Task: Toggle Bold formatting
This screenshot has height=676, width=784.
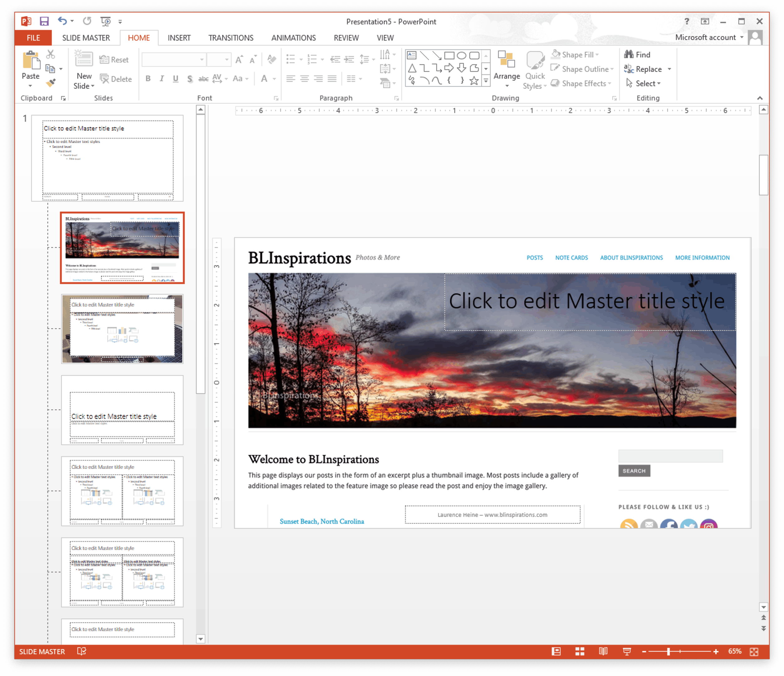Action: point(148,78)
